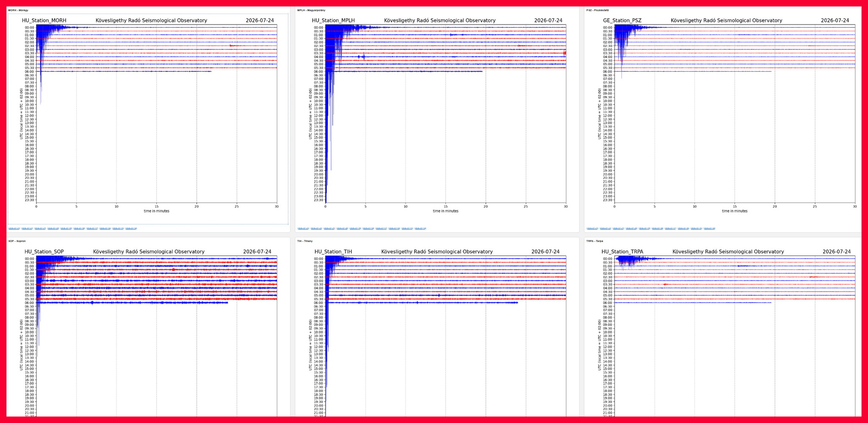Open the 2026-07-19 link under MPLH panel
Viewport: 868px width, 423px height.
click(x=355, y=228)
